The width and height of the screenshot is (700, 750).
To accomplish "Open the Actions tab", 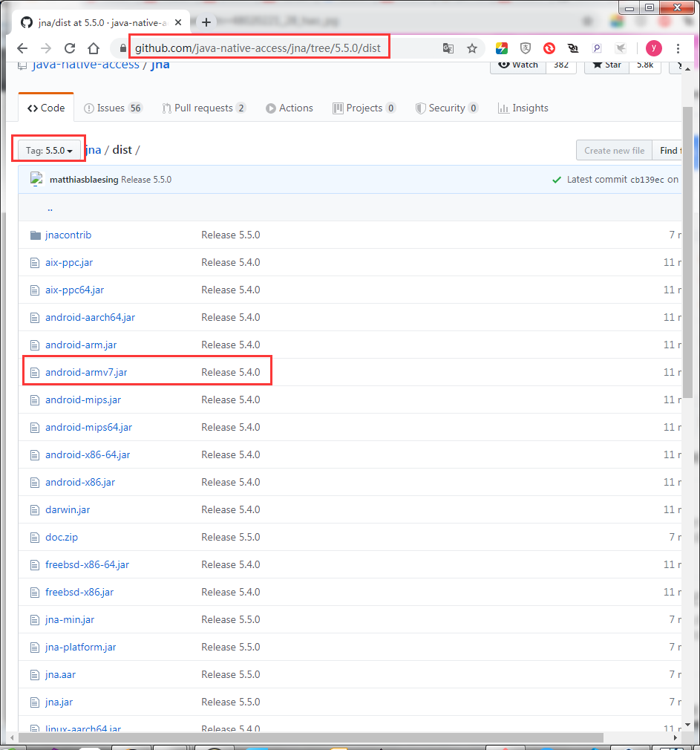I will (x=290, y=108).
